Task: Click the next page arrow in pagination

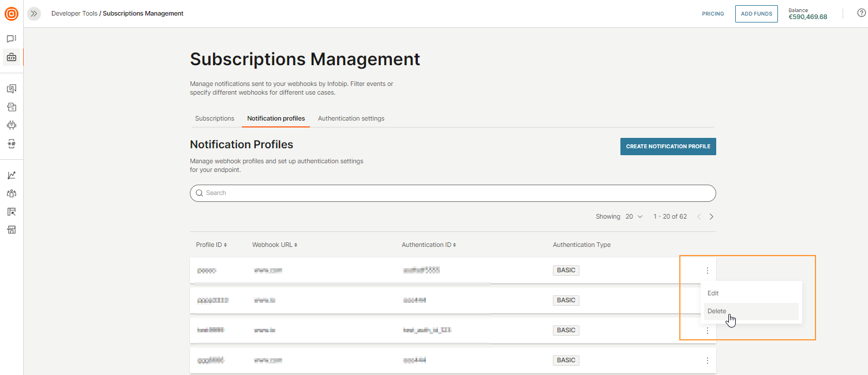Action: point(711,216)
